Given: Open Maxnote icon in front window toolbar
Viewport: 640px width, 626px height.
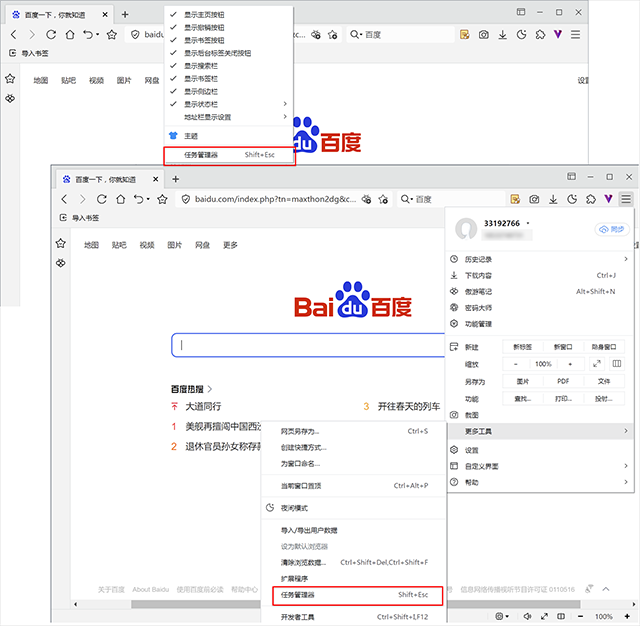Looking at the screenshot, I should [x=515, y=199].
